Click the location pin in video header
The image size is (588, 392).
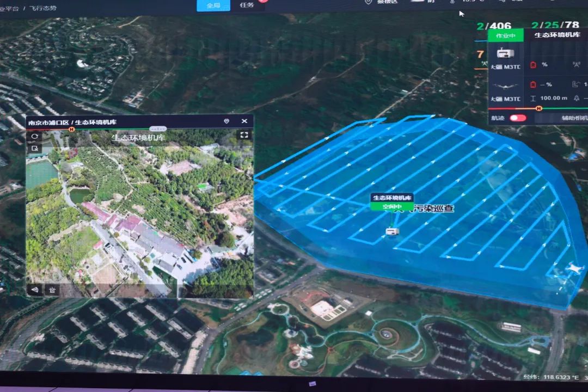226,121
